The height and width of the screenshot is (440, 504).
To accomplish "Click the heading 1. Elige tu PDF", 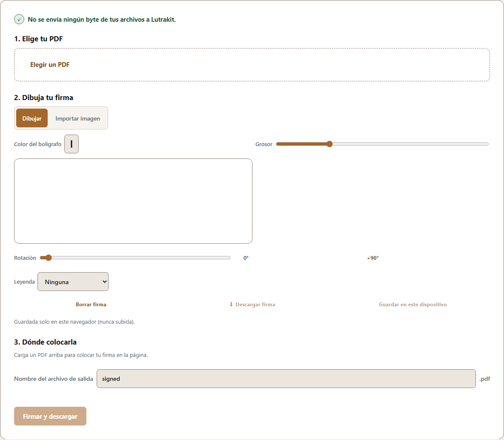I will pyautogui.click(x=39, y=39).
